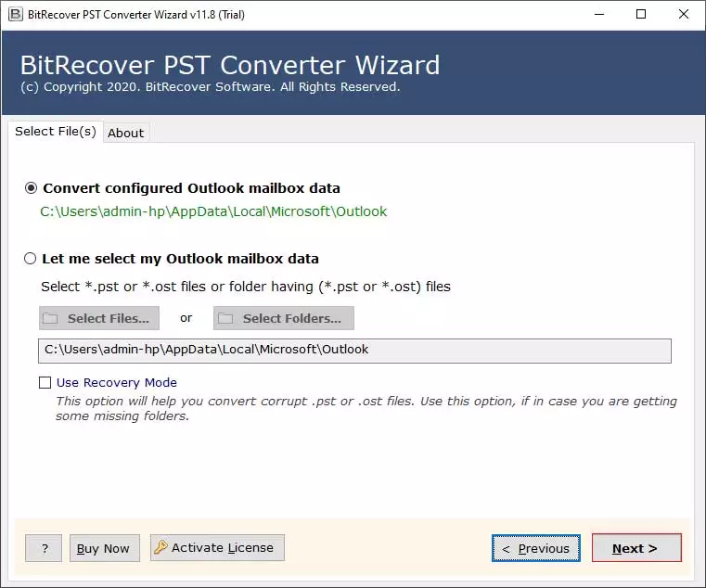Viewport: 706px width, 588px height.
Task: Click the BitRecover app icon in title bar
Action: 16,15
